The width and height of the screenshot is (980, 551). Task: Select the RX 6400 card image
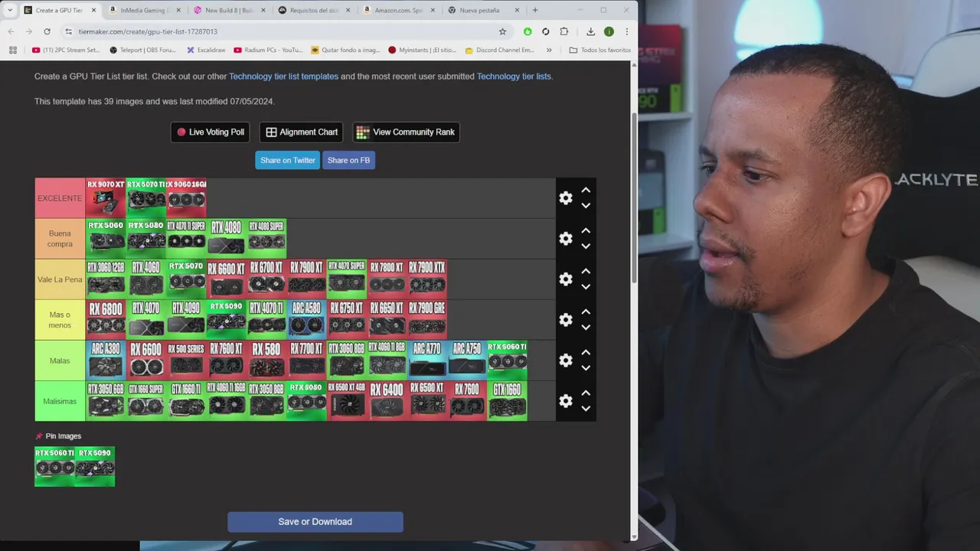(387, 401)
